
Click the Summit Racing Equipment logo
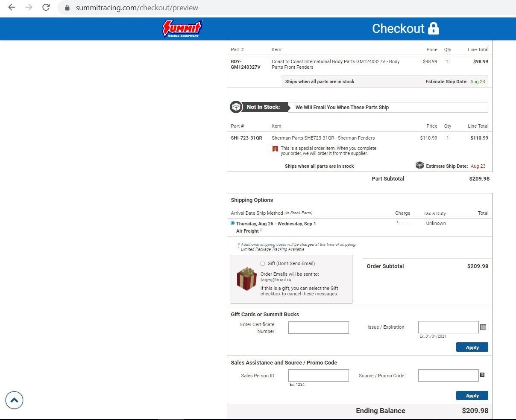tap(182, 29)
